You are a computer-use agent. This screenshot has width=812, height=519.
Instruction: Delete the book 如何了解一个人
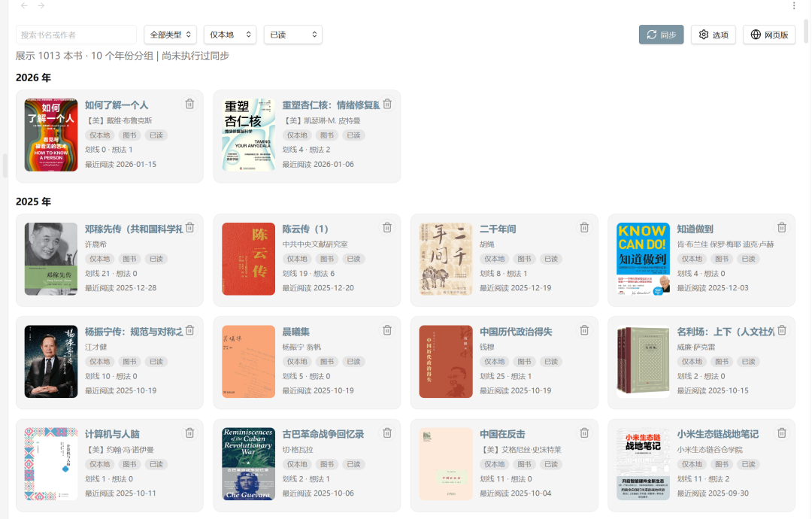coord(189,105)
